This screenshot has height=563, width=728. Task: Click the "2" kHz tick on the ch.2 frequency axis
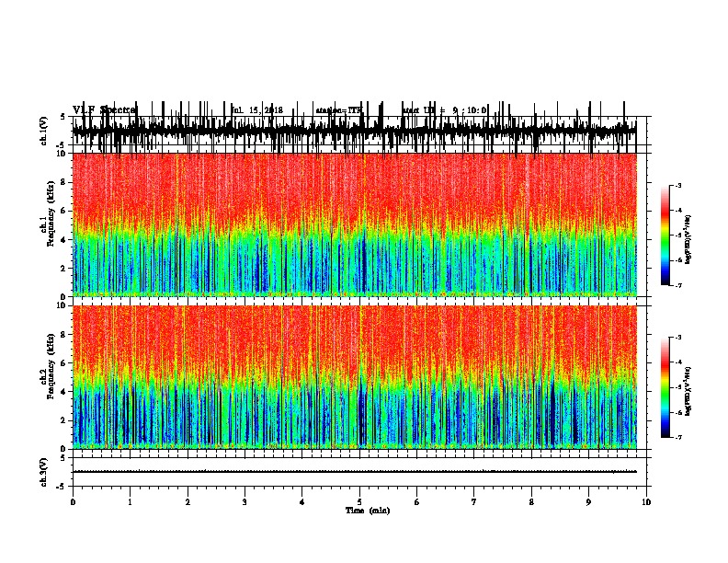pyautogui.click(x=64, y=420)
